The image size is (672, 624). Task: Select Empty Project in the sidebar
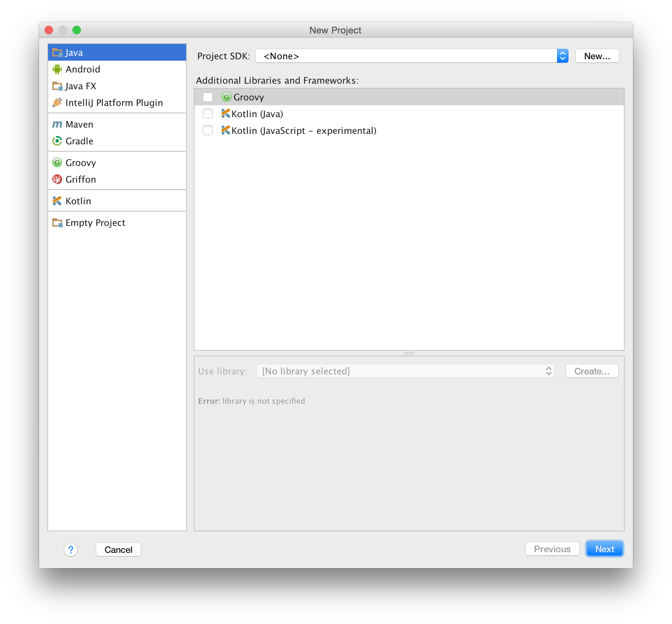click(x=95, y=222)
